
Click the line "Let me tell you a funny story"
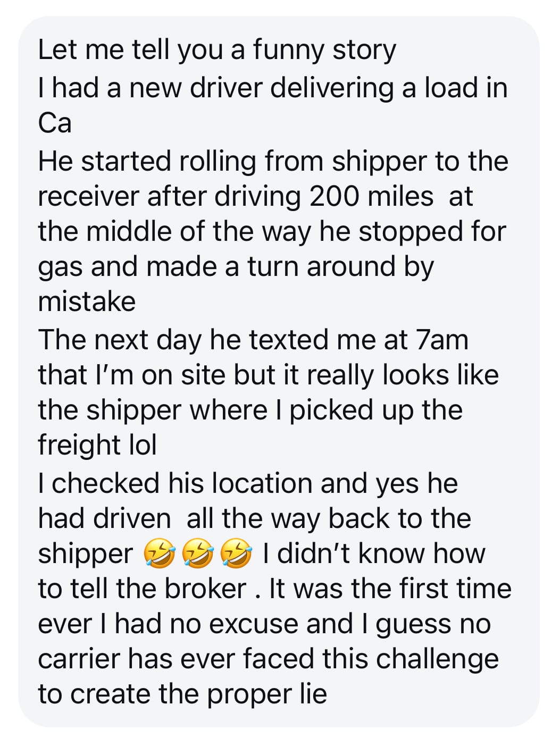point(217,51)
